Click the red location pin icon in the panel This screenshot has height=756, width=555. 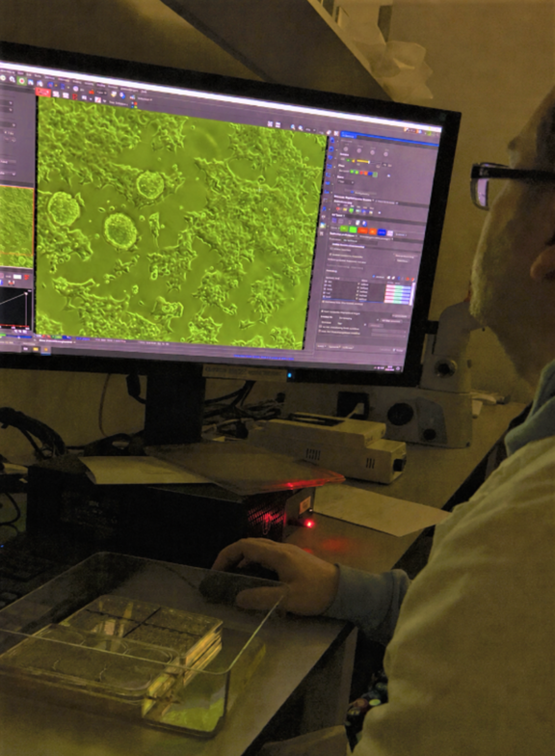click(x=339, y=209)
